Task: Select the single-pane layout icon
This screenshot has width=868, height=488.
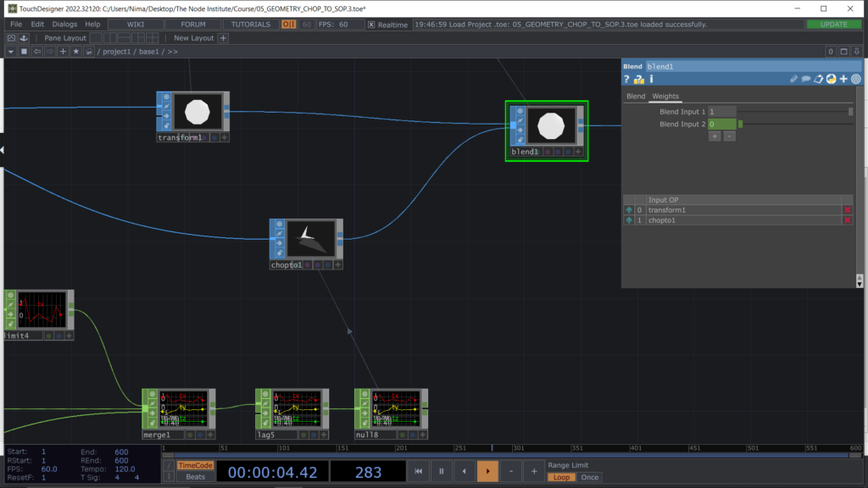Action: (96, 37)
